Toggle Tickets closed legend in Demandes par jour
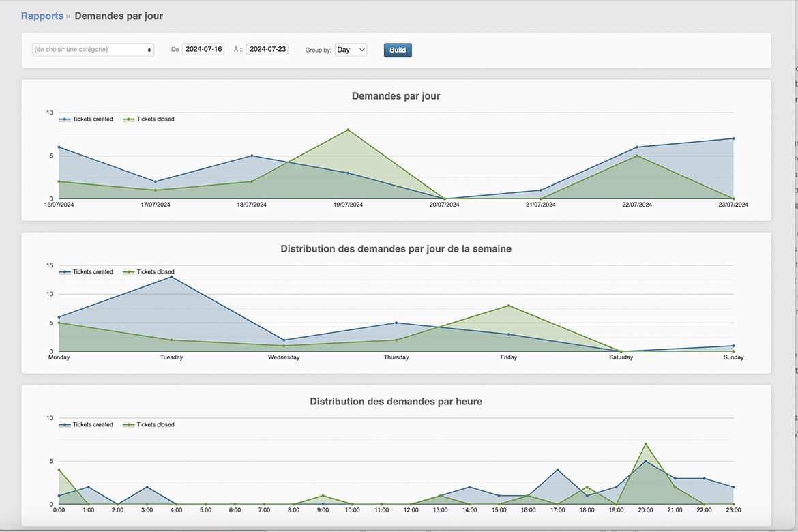798x532 pixels. tap(149, 119)
